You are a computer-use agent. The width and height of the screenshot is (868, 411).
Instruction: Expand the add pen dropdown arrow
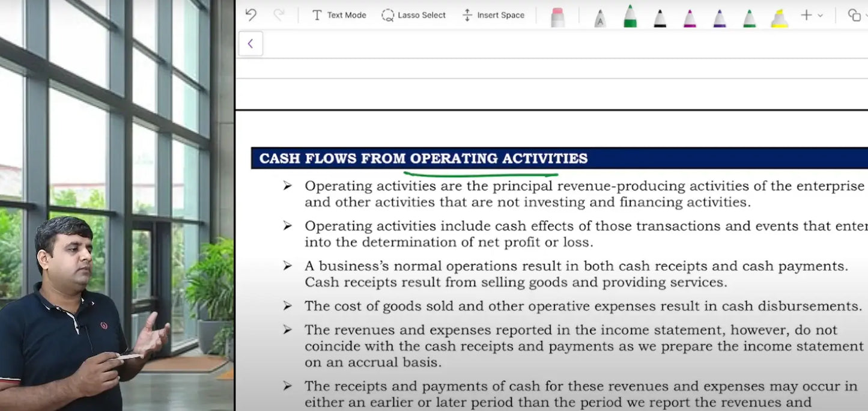(821, 16)
